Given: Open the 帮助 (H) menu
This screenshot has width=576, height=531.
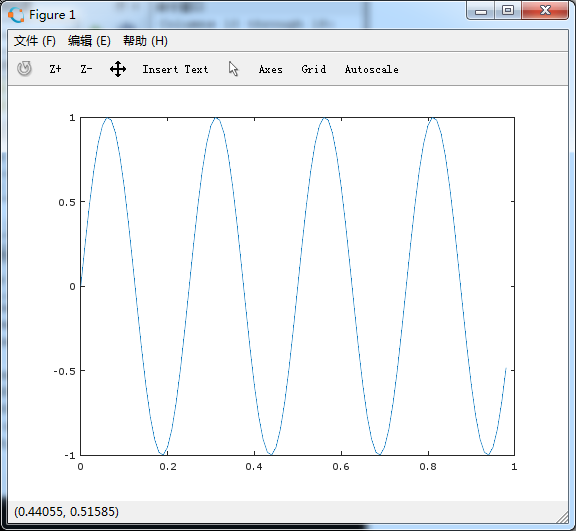Looking at the screenshot, I should [x=145, y=41].
